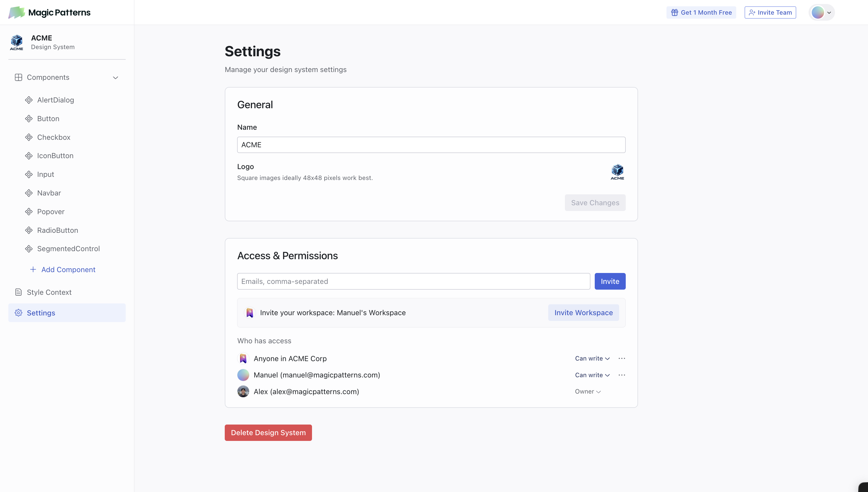Click the ACME design system logo in sidebar

tap(17, 42)
